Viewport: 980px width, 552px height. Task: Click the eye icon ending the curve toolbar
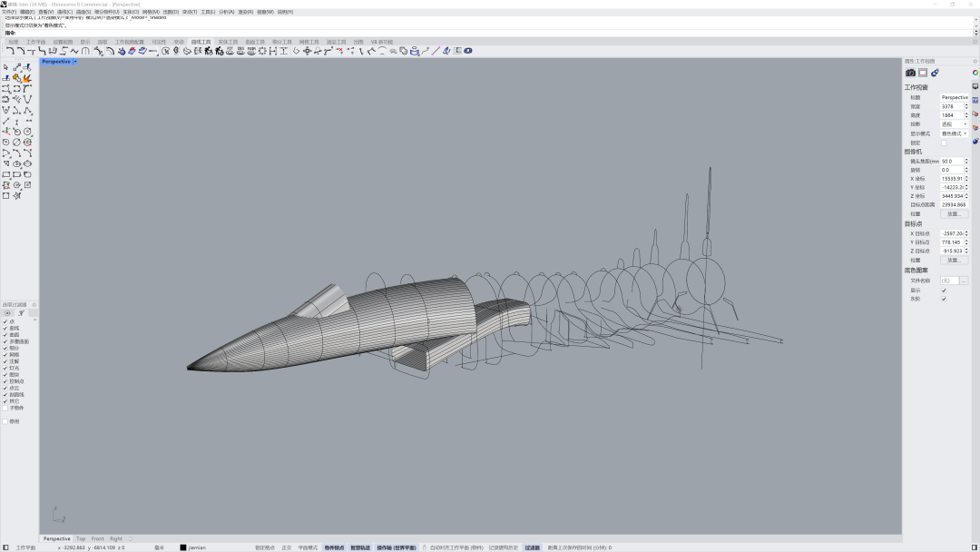[468, 51]
